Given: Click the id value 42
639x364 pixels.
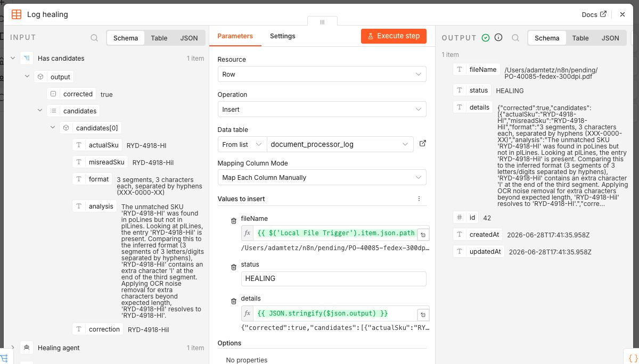Looking at the screenshot, I should point(487,218).
